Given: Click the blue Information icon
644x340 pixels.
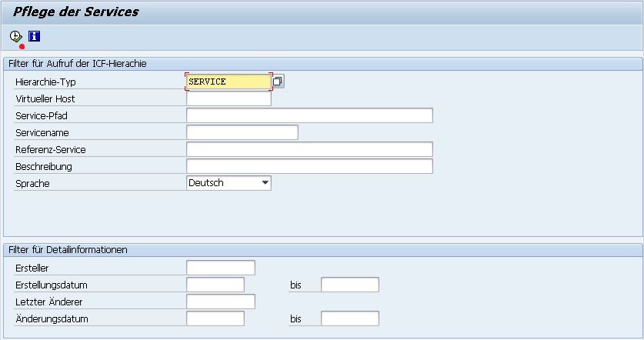Looking at the screenshot, I should [34, 36].
